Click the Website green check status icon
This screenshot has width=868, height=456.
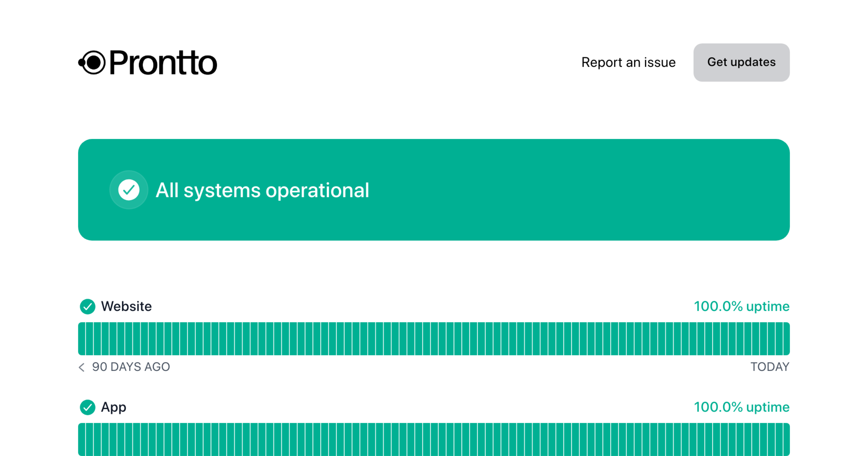88,307
